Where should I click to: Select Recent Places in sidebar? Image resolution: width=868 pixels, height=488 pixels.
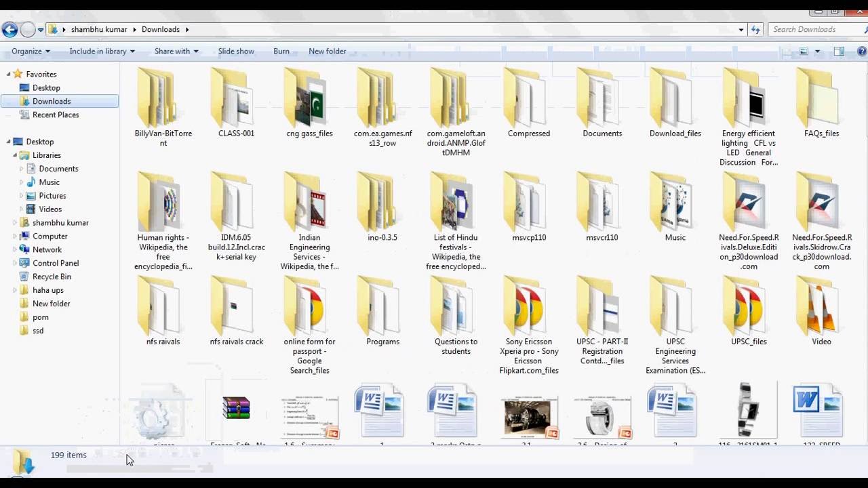[x=56, y=115]
